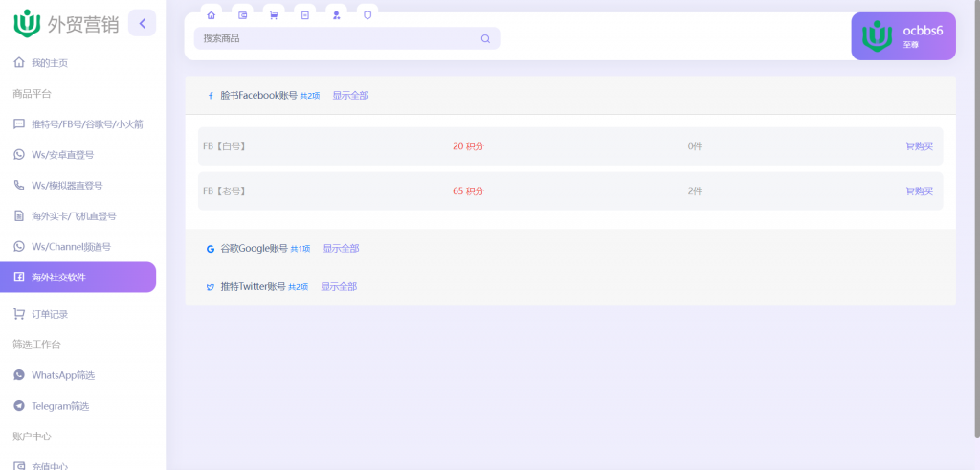Click the 账户中心 section heading
This screenshot has height=470, width=980.
tap(32, 436)
